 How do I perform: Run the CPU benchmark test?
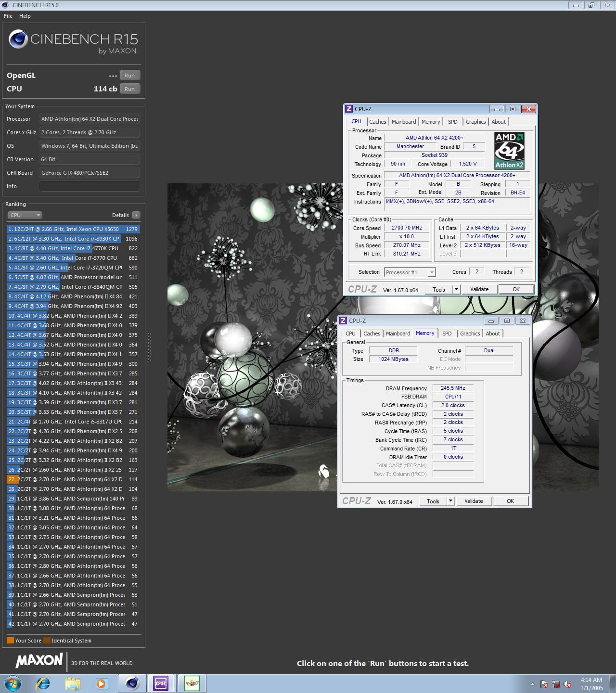point(130,89)
